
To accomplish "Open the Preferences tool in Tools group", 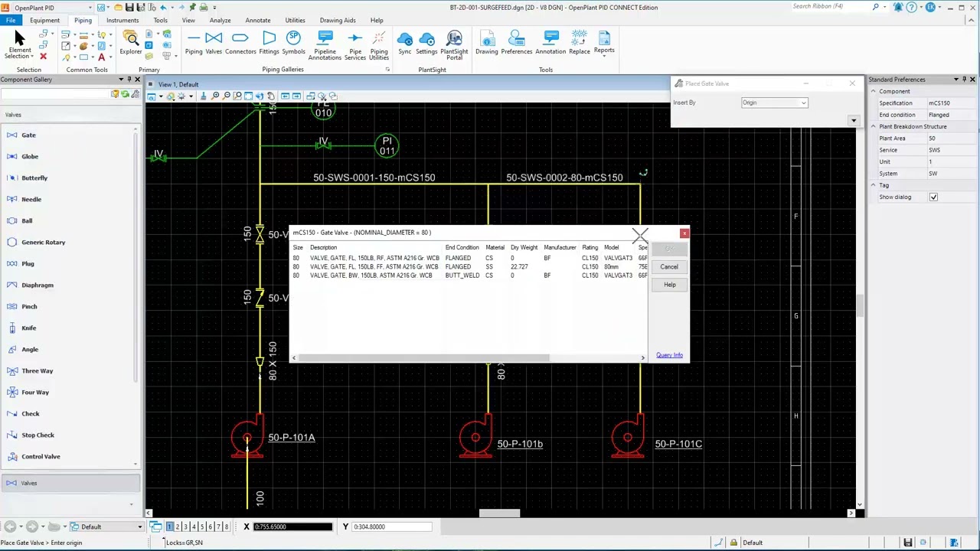I will tap(517, 43).
